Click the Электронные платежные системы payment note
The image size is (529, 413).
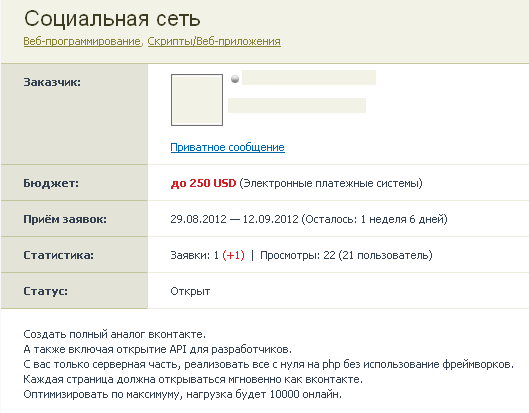(331, 183)
